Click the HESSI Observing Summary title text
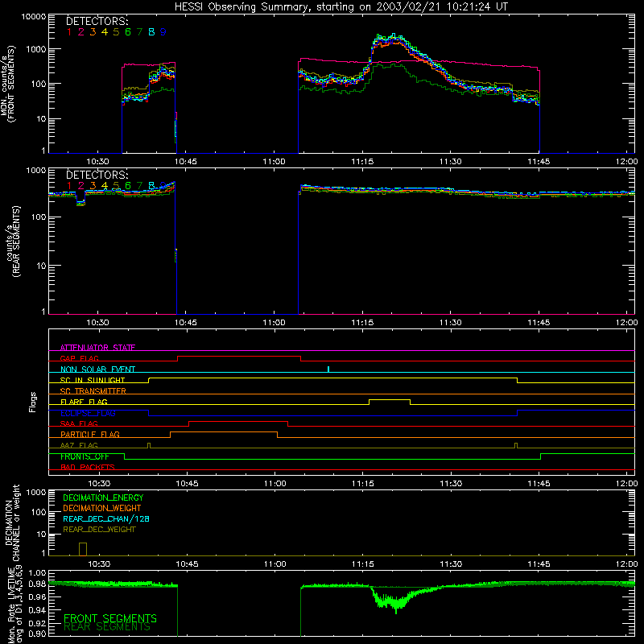This screenshot has width=644, height=644. [x=341, y=7]
